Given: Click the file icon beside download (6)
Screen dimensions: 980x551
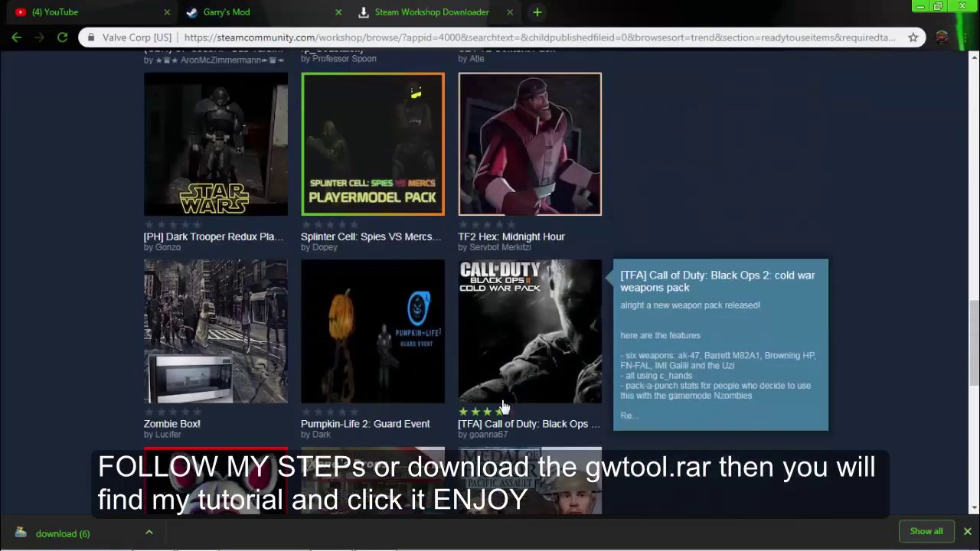Looking at the screenshot, I should [21, 533].
